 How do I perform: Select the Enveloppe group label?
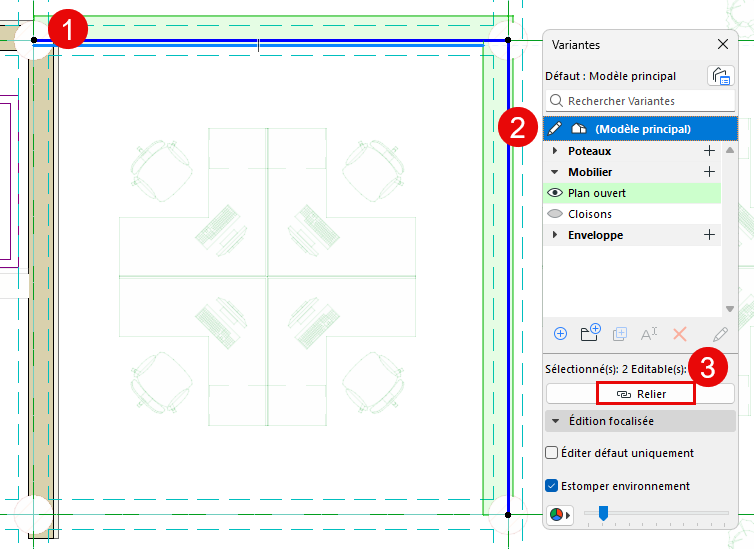(595, 235)
